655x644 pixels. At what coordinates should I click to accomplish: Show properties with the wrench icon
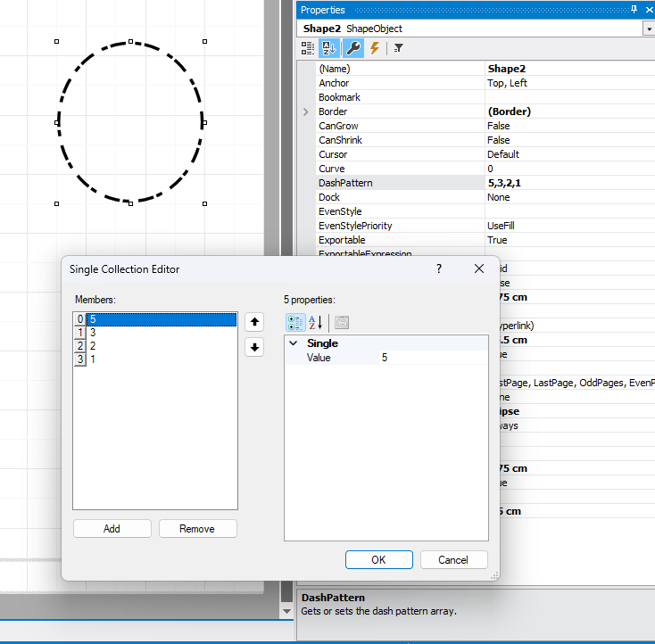pyautogui.click(x=353, y=48)
